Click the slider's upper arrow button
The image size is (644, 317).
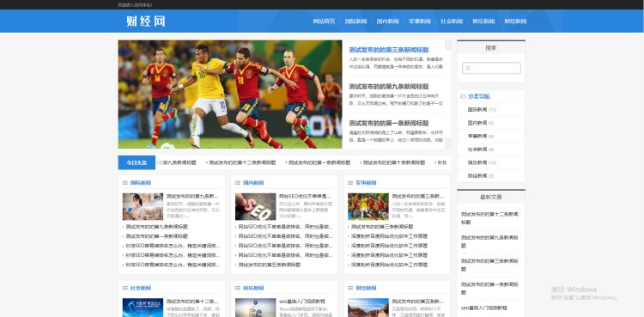click(447, 45)
